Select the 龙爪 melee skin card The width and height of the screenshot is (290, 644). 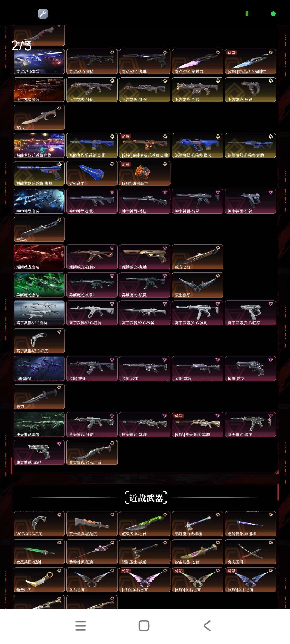39,118
